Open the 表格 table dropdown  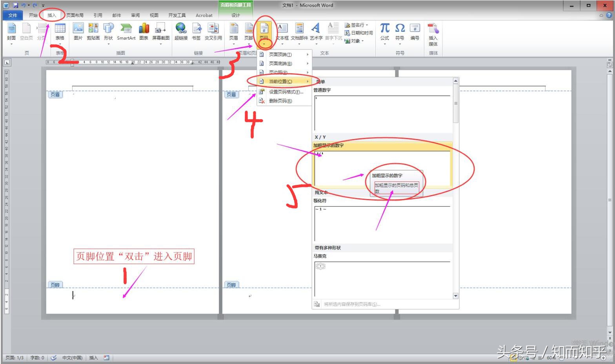tap(60, 33)
